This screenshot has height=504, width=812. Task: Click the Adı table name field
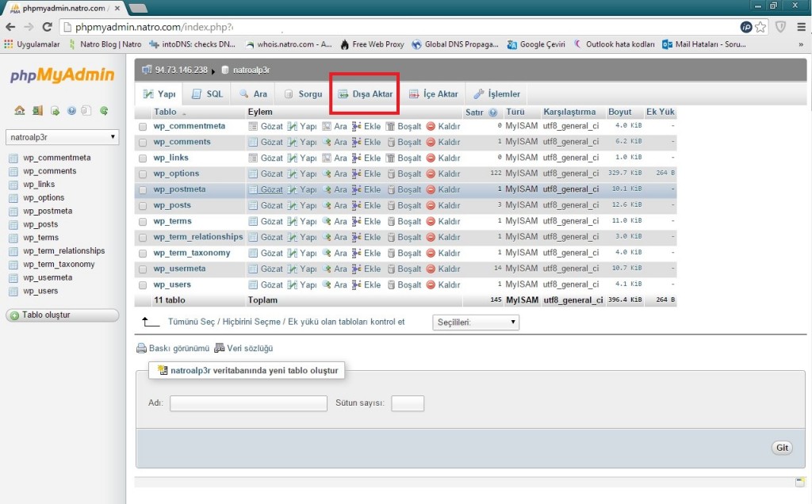click(248, 403)
